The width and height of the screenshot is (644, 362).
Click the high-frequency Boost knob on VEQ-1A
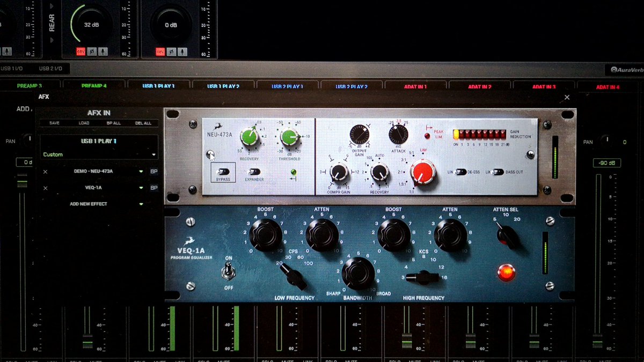(x=394, y=235)
